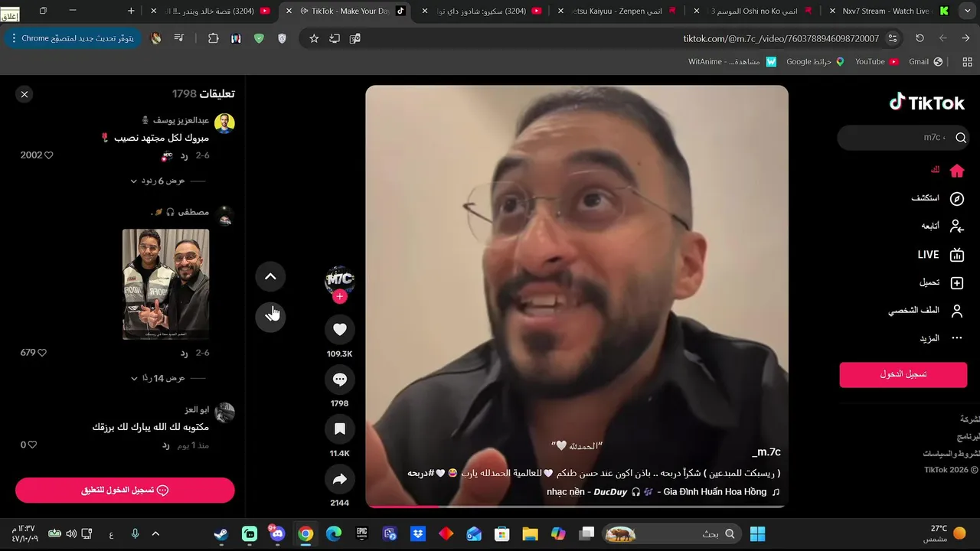This screenshot has height=551, width=980.
Task: Open a new Chrome tab with plus
Action: click(x=131, y=11)
